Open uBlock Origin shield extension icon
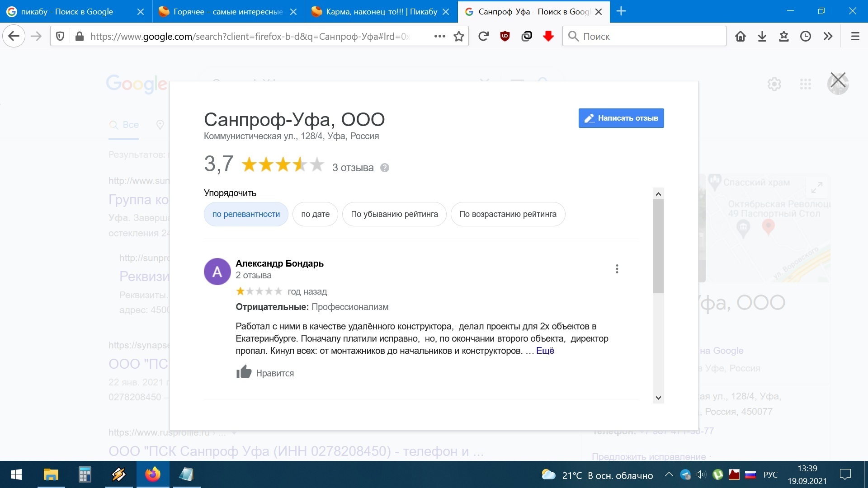Viewport: 868px width, 488px height. (x=505, y=36)
